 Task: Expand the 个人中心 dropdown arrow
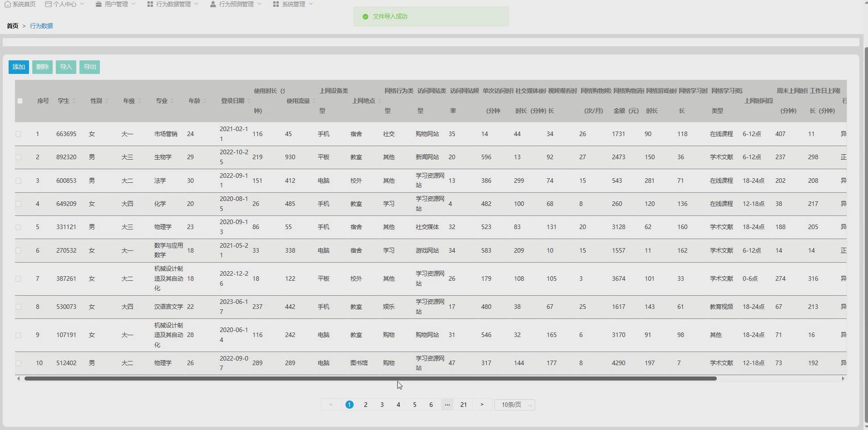pos(82,4)
